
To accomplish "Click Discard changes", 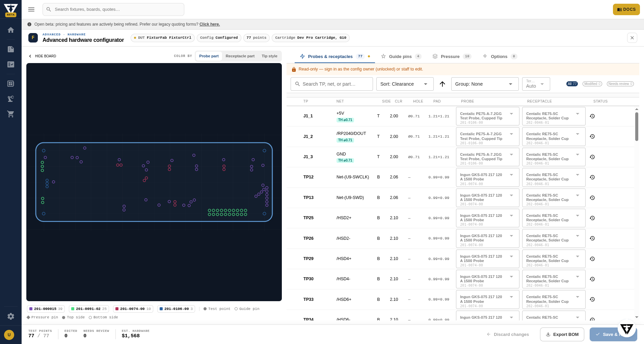I will pyautogui.click(x=508, y=335).
